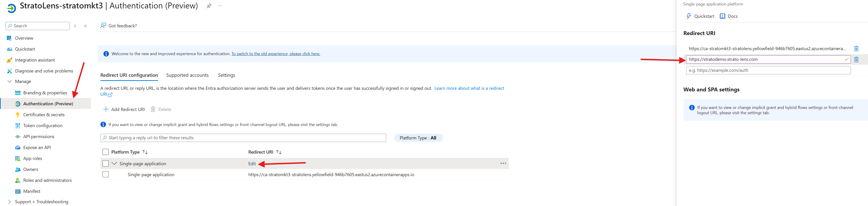
Task: Open App roles
Action: click(33, 158)
